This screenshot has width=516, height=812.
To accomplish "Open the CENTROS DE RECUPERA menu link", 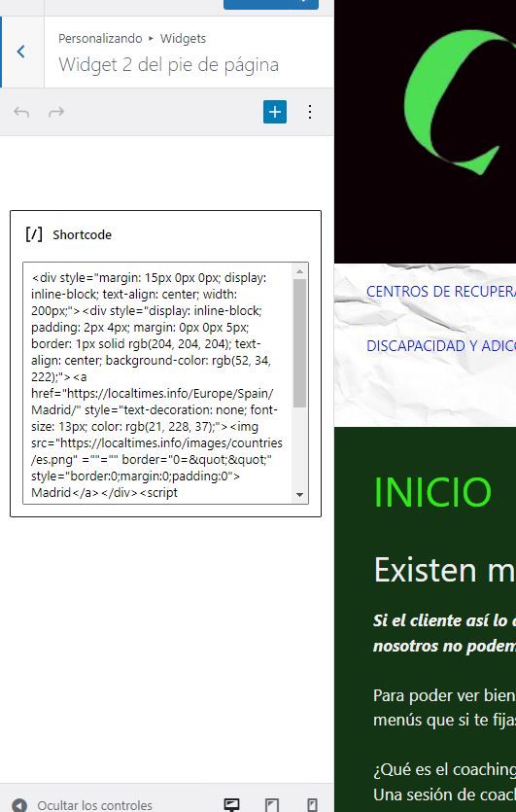I will coord(441,292).
